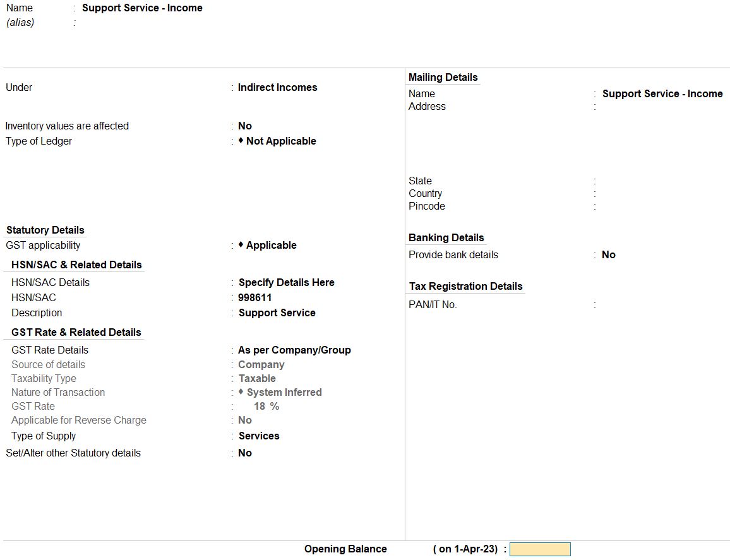Screen dimensions: 730x560
Task: Click 'Applicable for Reverse Charge' No value
Action: [245, 420]
